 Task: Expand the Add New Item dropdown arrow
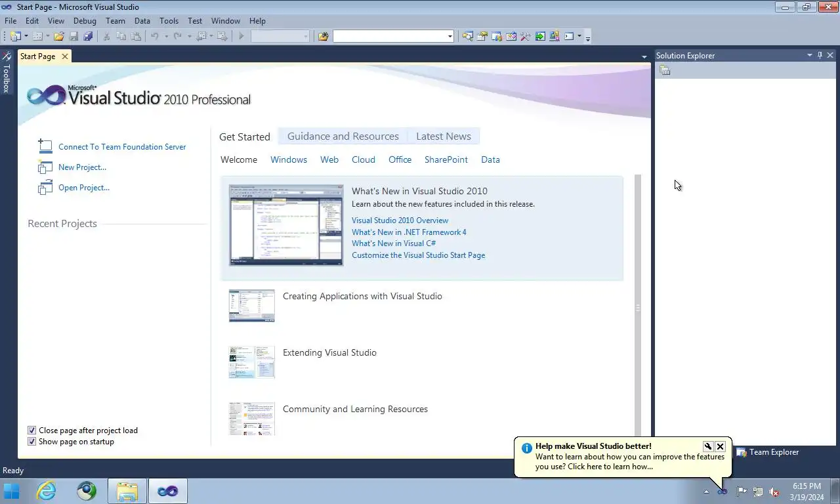click(x=47, y=37)
